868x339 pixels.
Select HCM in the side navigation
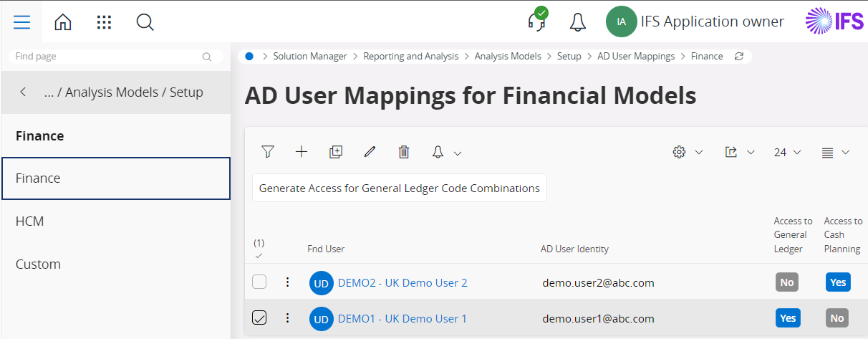pos(30,221)
